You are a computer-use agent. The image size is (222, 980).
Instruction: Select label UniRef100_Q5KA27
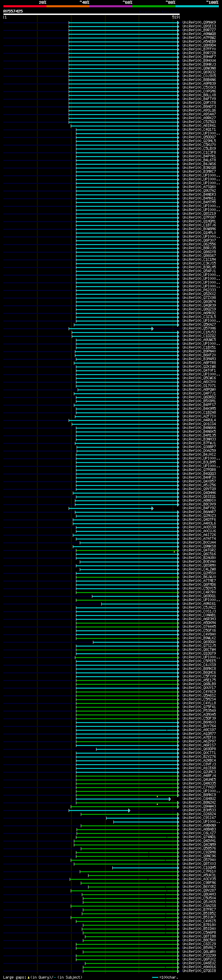tap(199, 324)
